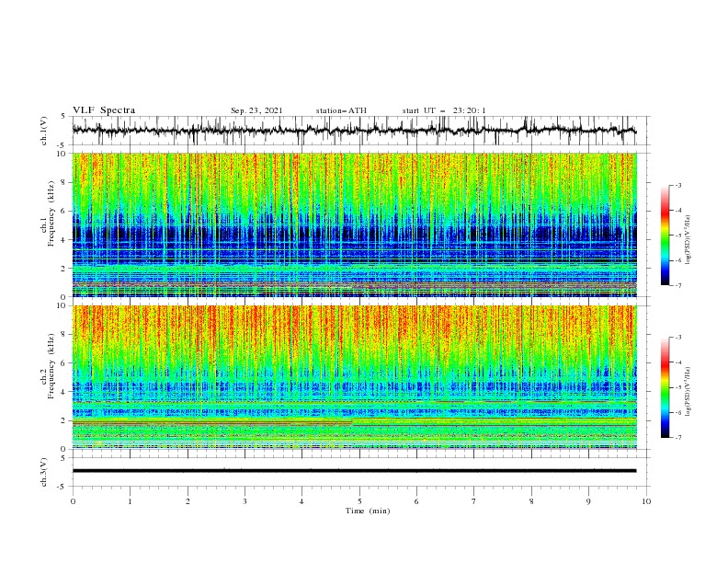Select log(PSD) label next to ch.2 color bar
The height and width of the screenshot is (563, 728).
click(688, 392)
